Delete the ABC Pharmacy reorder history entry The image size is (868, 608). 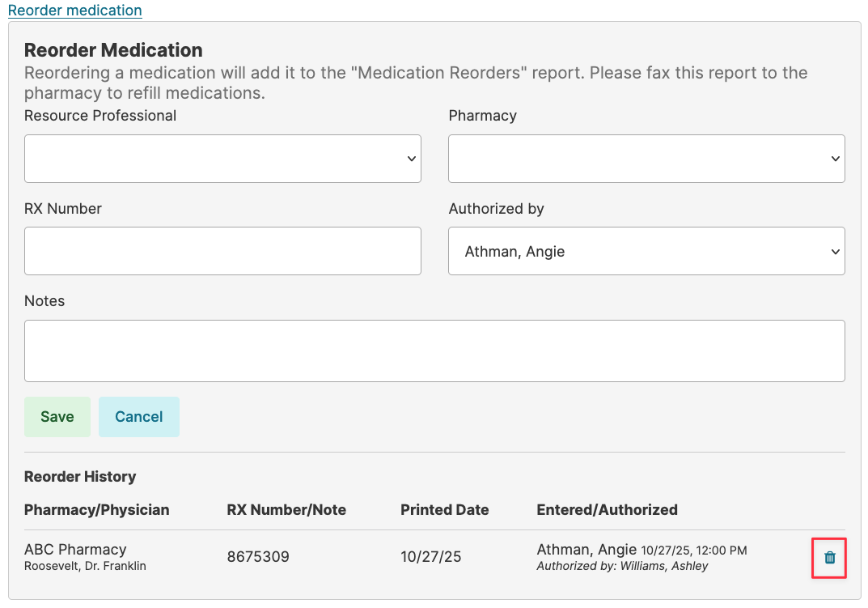pyautogui.click(x=829, y=557)
